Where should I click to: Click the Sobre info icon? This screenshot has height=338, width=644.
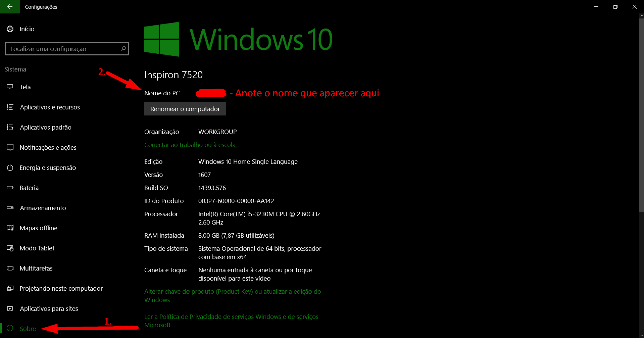pos(10,328)
